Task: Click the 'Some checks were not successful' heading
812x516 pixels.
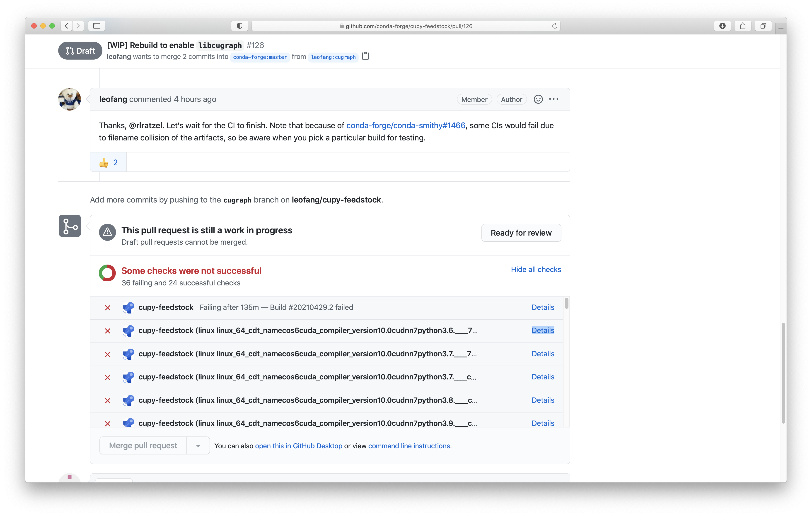Action: (x=191, y=271)
